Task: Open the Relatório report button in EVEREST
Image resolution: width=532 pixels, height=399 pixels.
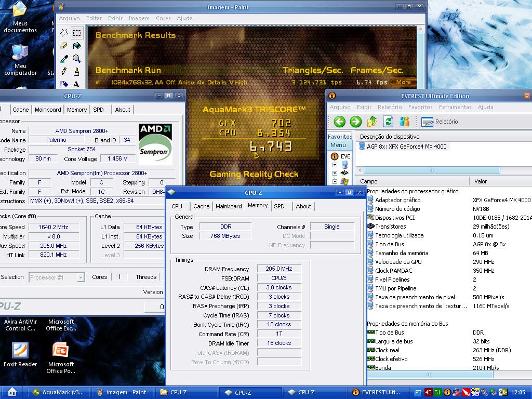Action: (440, 122)
